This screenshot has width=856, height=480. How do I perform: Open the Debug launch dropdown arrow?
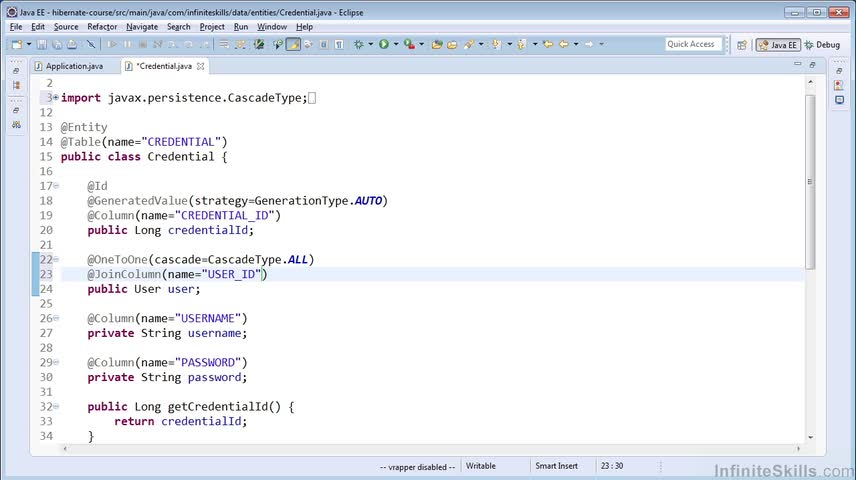pos(370,44)
